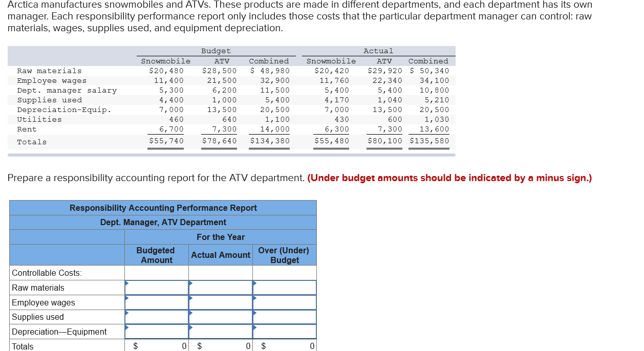Click snowmobile budget rent value 6,700
The image size is (644, 351).
(171, 129)
